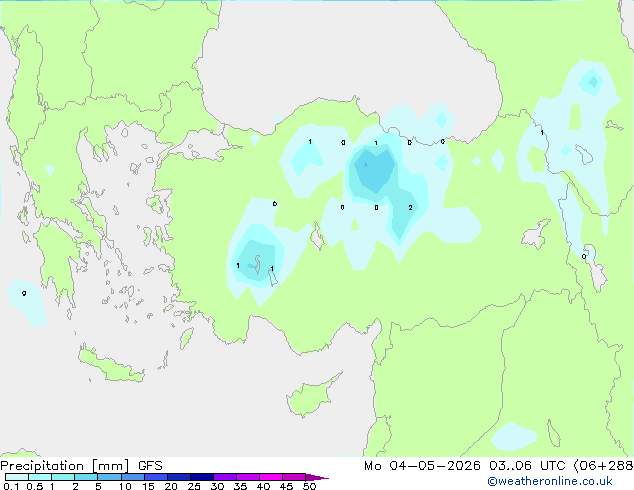Click the darkest blue precipitation core over northern Turkey

pyautogui.click(x=374, y=170)
